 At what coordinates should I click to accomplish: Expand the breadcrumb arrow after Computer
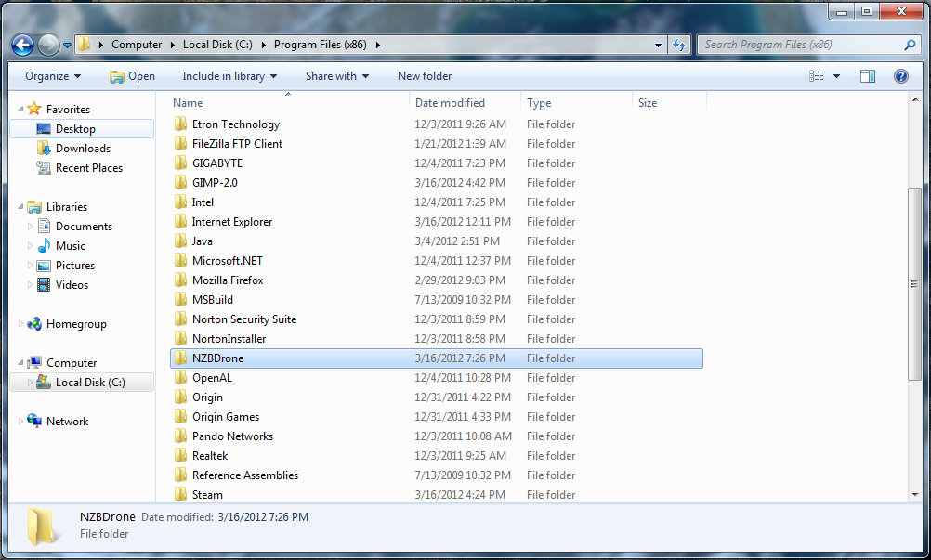click(172, 45)
